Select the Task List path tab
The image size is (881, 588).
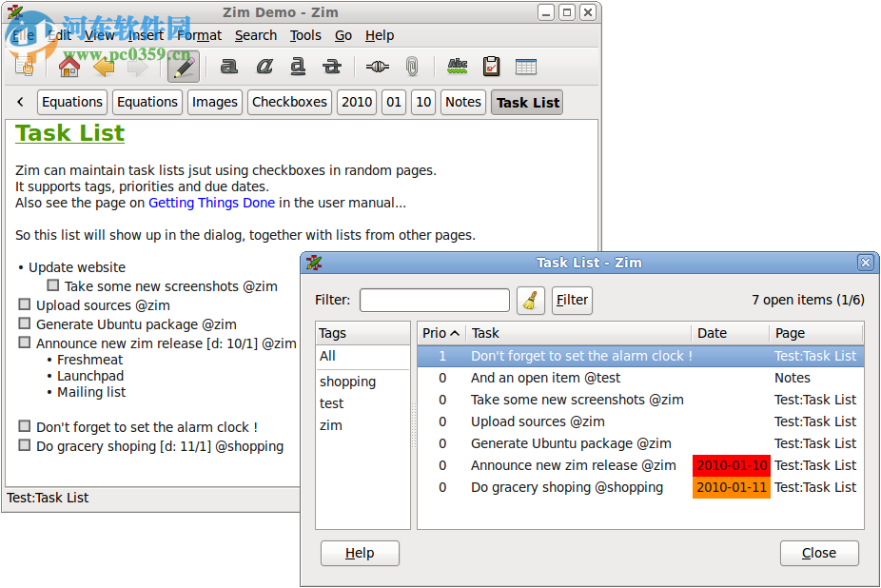[527, 103]
